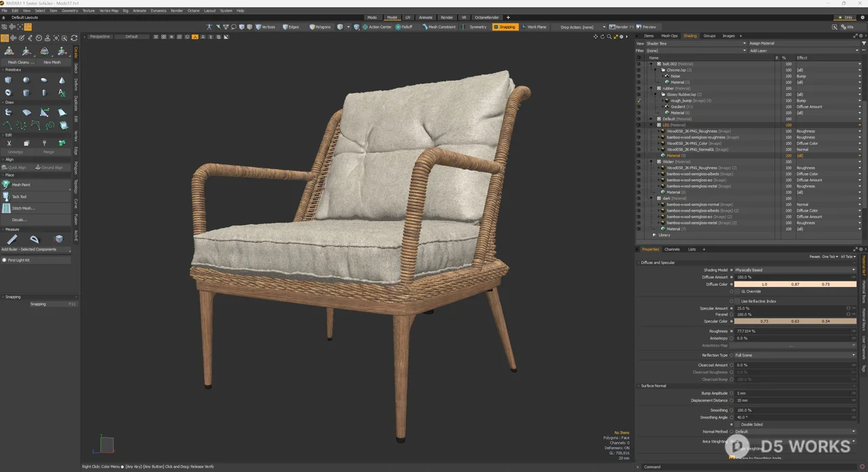This screenshot has height=472, width=868.
Task: Click the Action Center icon
Action: point(365,27)
